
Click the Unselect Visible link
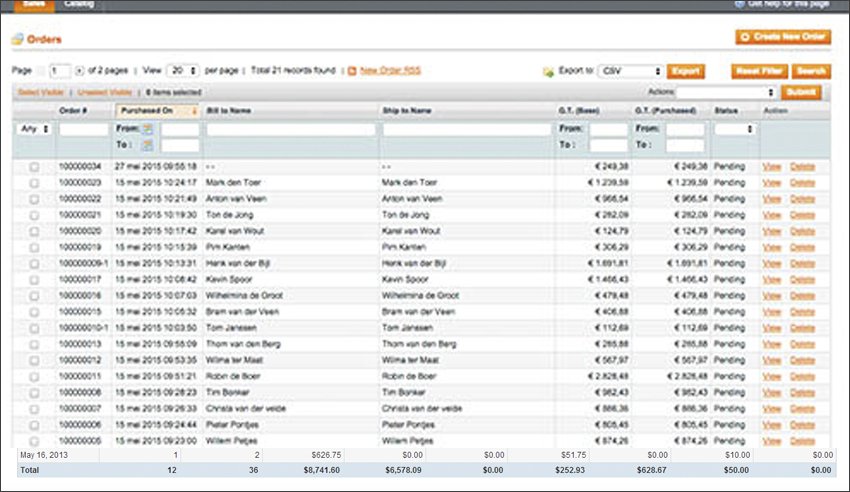pyautogui.click(x=105, y=92)
